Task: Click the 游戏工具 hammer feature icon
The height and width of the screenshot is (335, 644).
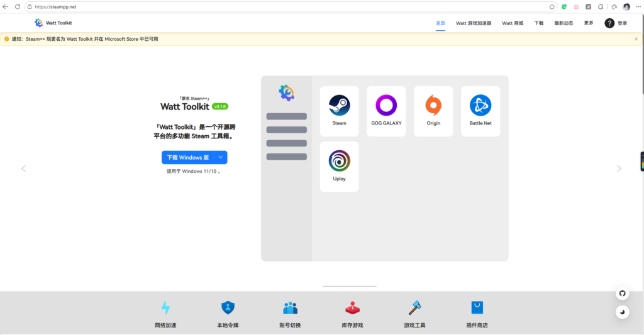Action: 415,308
